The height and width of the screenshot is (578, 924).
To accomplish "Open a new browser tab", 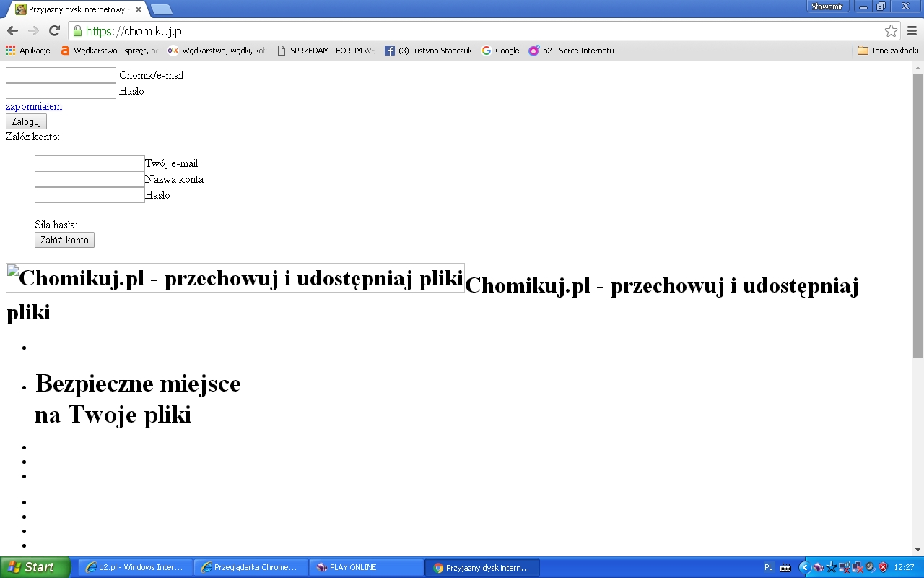I will (x=162, y=9).
